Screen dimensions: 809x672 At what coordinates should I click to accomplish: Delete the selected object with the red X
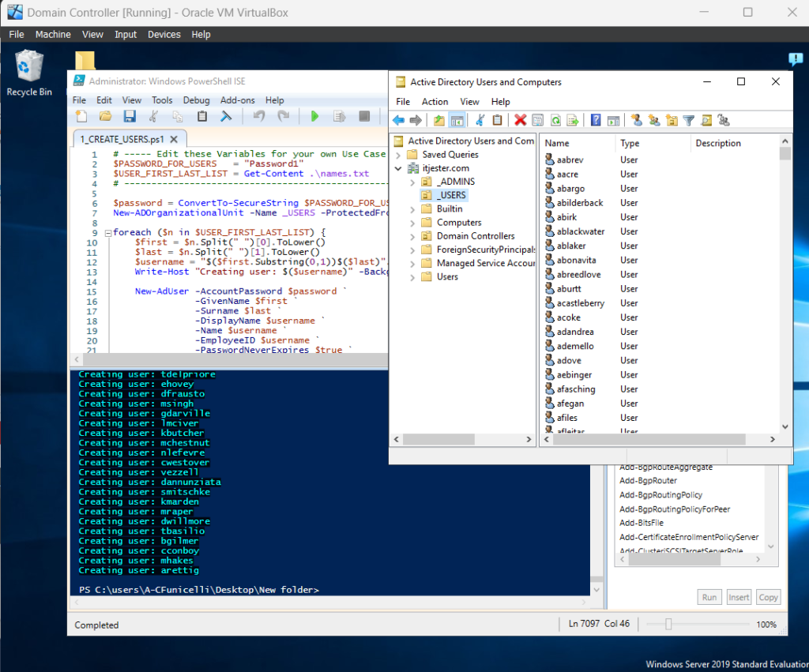pos(520,120)
